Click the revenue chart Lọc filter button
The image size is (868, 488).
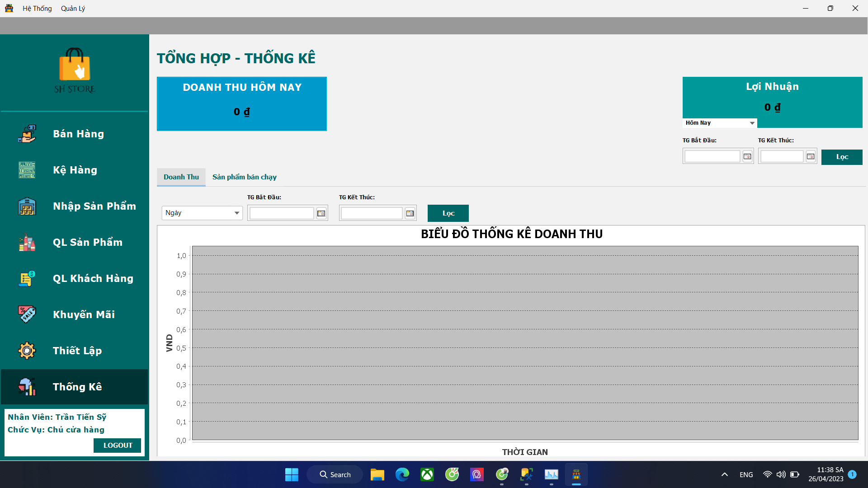tap(448, 213)
